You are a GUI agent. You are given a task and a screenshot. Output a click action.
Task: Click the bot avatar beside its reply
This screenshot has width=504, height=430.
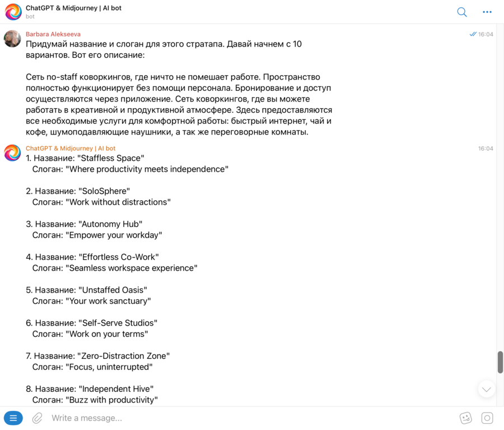[12, 152]
